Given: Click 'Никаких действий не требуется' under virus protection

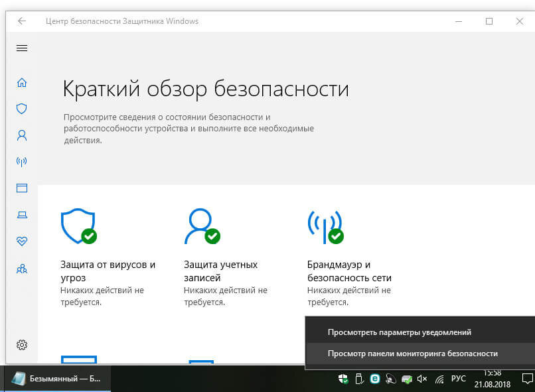Looking at the screenshot, I should pyautogui.click(x=102, y=296).
